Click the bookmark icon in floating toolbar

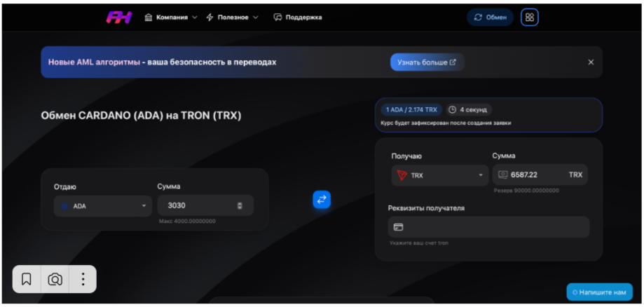tap(27, 280)
